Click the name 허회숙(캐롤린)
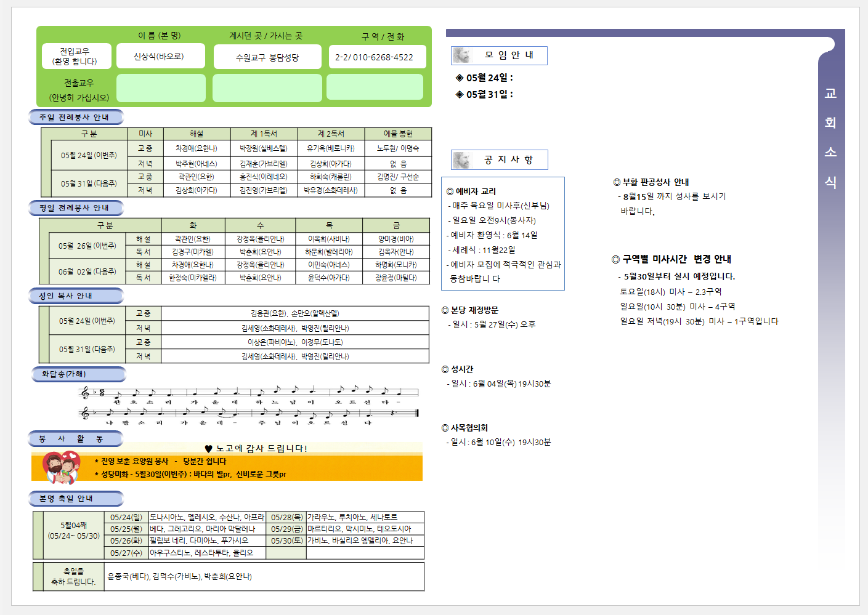 click(x=331, y=177)
